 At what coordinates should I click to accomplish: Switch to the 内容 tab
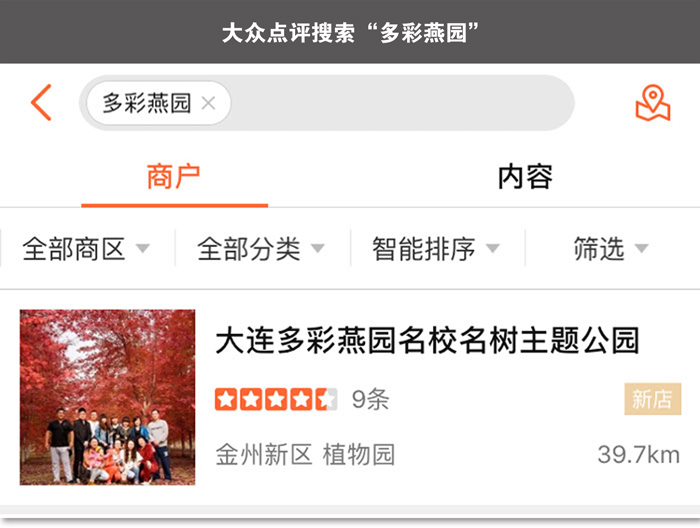point(525,177)
